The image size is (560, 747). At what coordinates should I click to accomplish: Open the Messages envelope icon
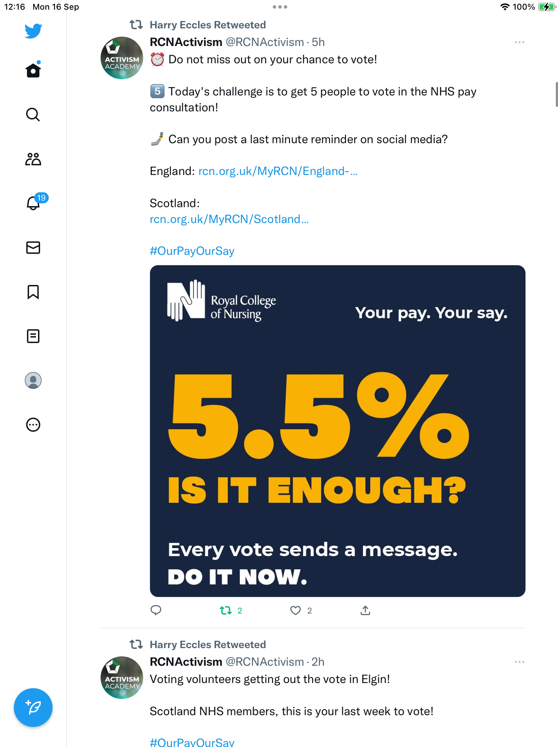point(33,248)
